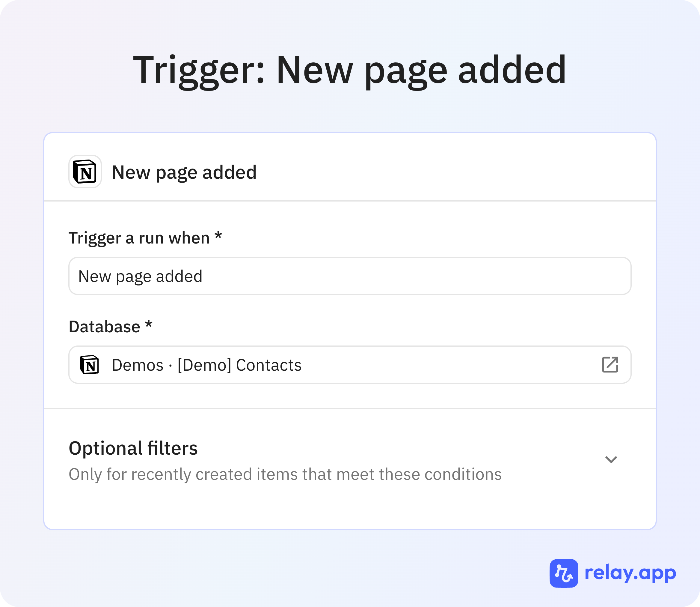Click the relay.app brand text
This screenshot has width=700, height=607.
(x=630, y=573)
